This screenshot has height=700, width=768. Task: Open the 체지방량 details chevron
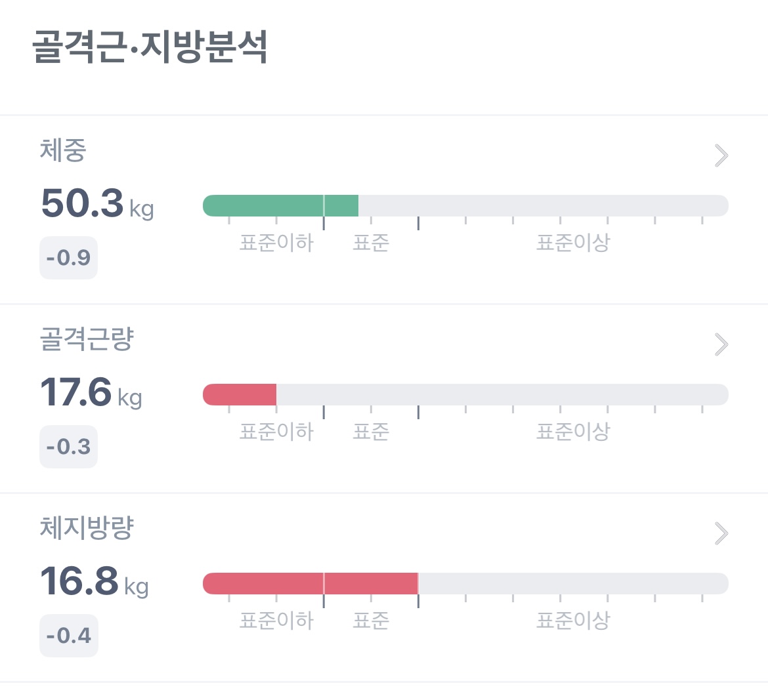[x=721, y=533]
